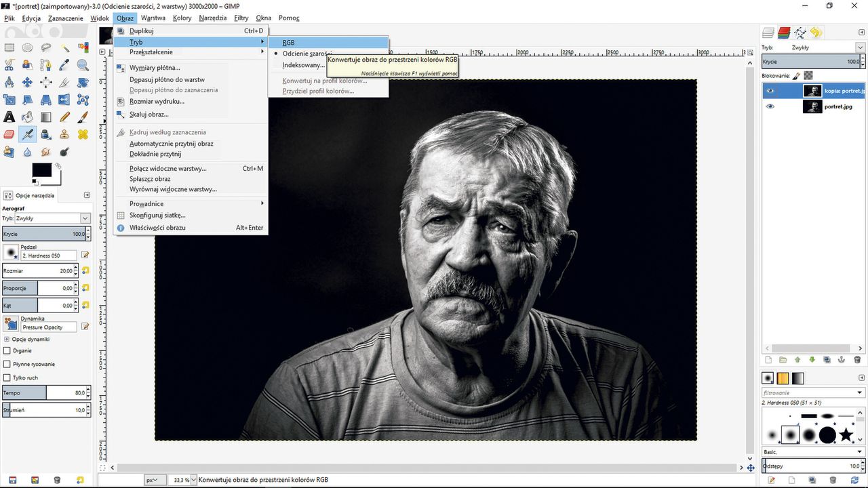Select the Ellipse Select tool
This screenshot has width=868, height=488.
coord(27,47)
